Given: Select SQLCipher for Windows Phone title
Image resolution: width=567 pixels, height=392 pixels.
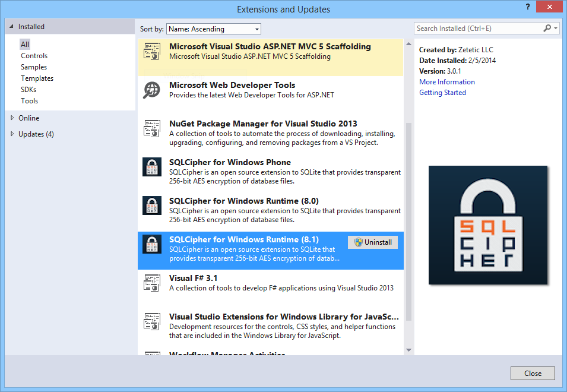Looking at the screenshot, I should [230, 162].
